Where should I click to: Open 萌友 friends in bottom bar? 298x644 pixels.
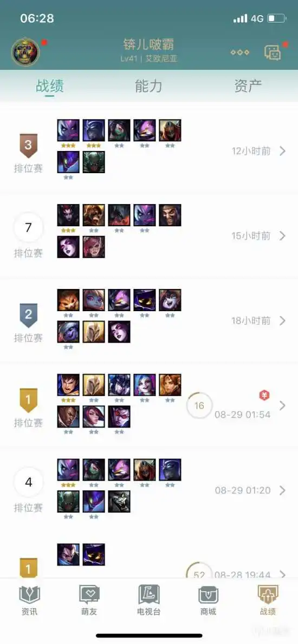click(x=89, y=600)
